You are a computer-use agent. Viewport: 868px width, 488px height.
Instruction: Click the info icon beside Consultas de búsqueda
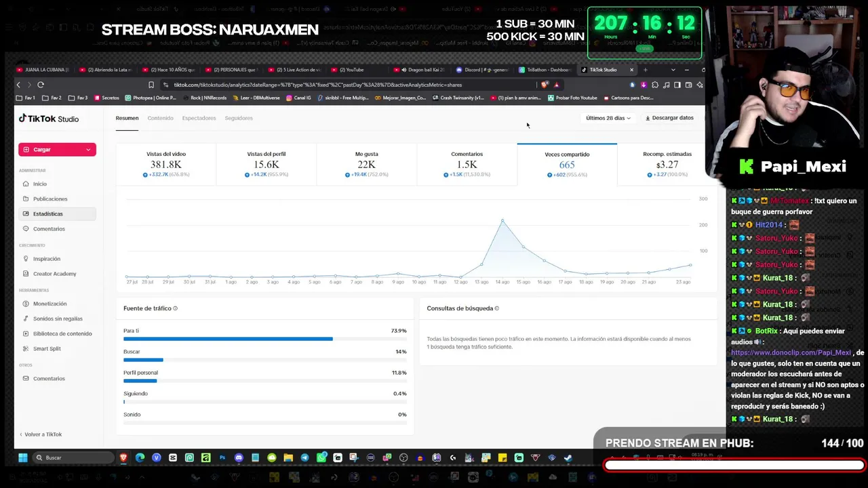496,308
